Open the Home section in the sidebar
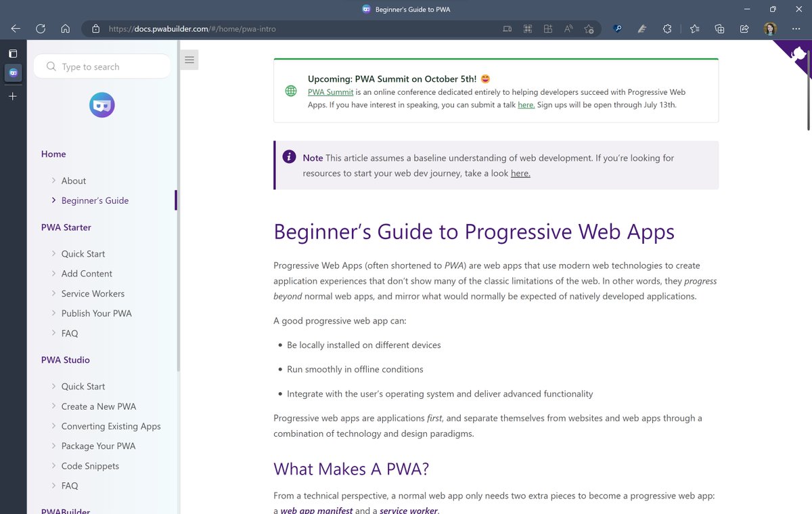Screen dimensions: 812x514 pyautogui.click(x=53, y=154)
